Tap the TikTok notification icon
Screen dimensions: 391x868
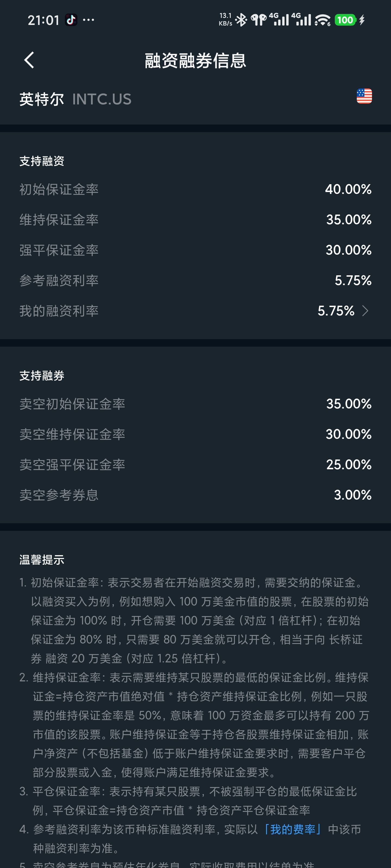click(x=71, y=20)
